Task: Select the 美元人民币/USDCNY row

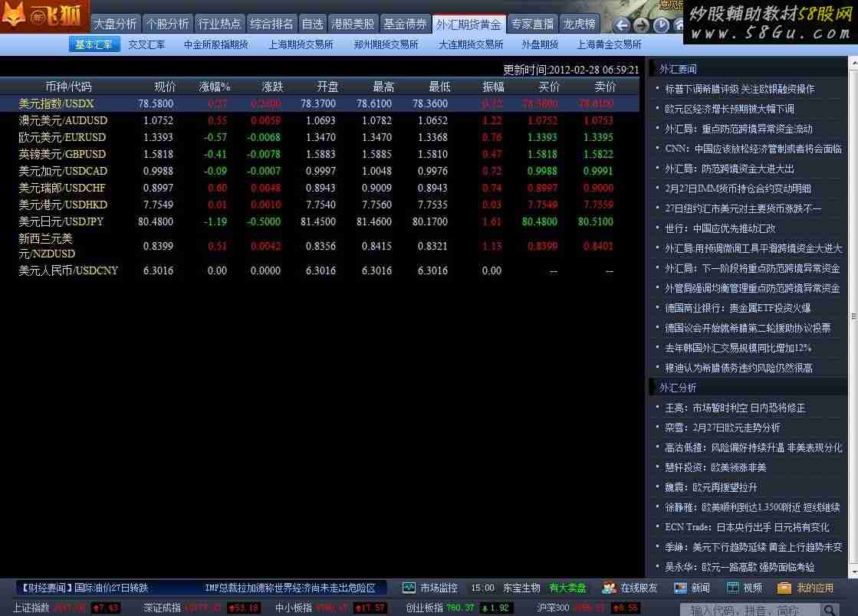Action: pos(320,270)
